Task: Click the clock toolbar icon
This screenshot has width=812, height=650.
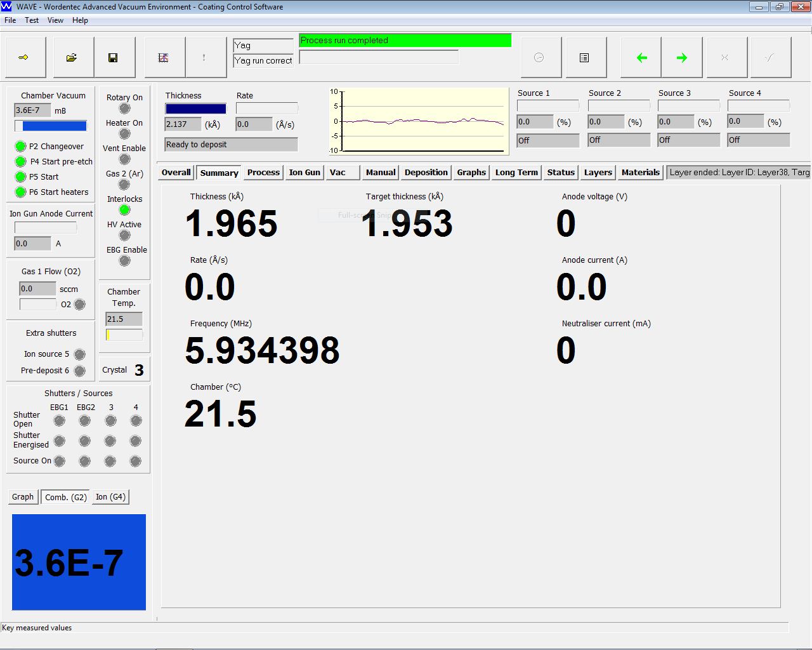Action: (x=539, y=58)
